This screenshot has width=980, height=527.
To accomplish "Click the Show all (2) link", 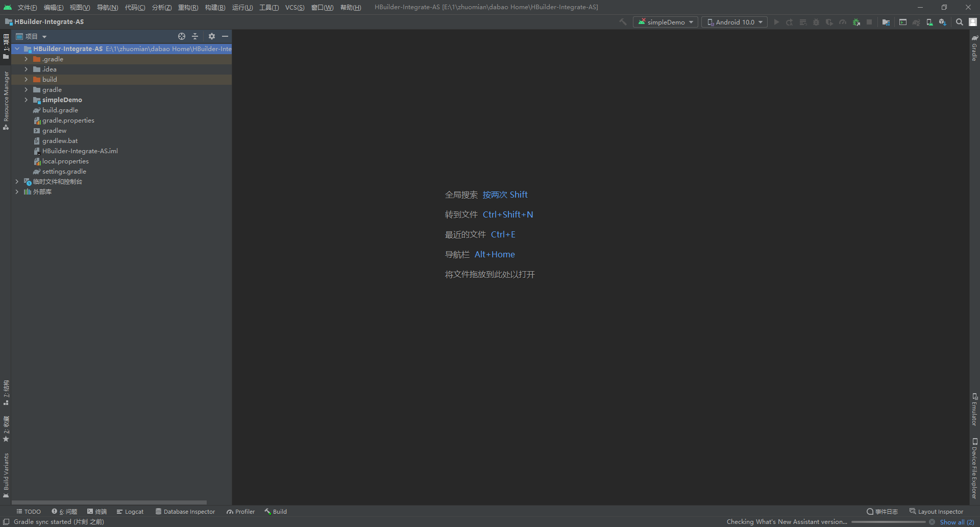I will [957, 522].
